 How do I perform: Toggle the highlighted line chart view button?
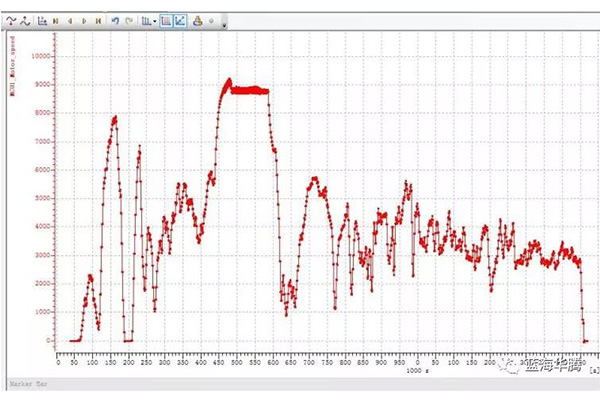pyautogui.click(x=179, y=20)
